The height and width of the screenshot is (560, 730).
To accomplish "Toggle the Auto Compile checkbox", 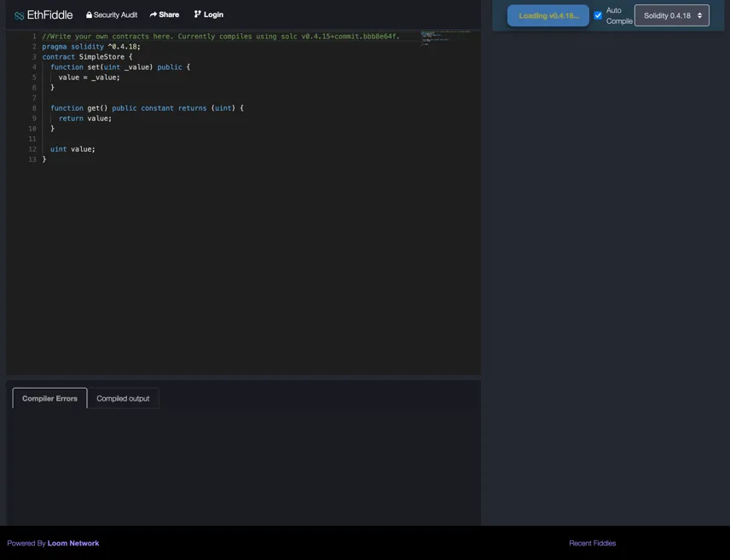I will tap(598, 15).
